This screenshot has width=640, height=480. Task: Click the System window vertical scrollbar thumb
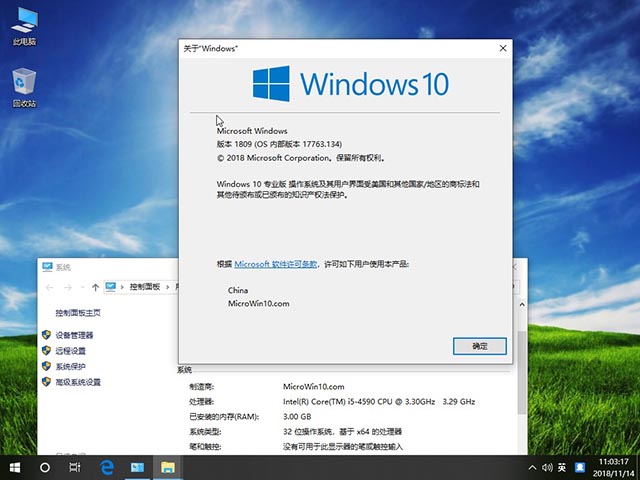click(x=522, y=372)
